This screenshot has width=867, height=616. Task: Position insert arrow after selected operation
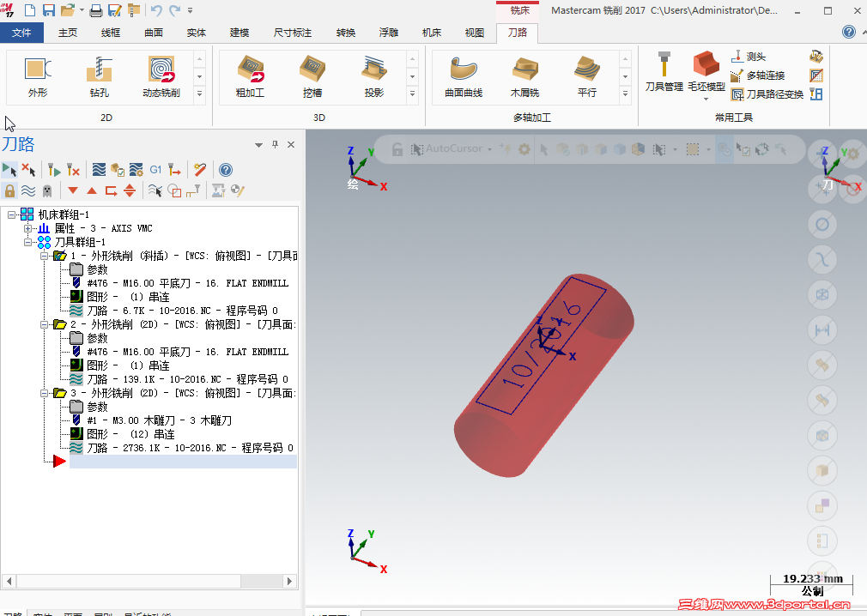point(111,191)
